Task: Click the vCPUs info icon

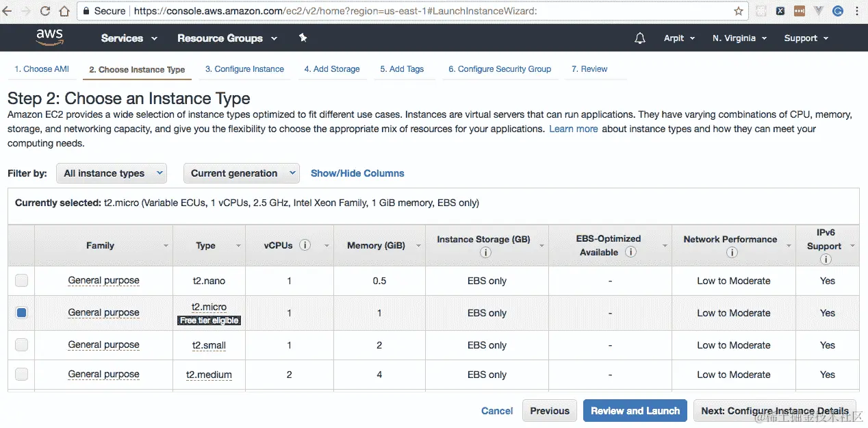Action: pyautogui.click(x=305, y=245)
